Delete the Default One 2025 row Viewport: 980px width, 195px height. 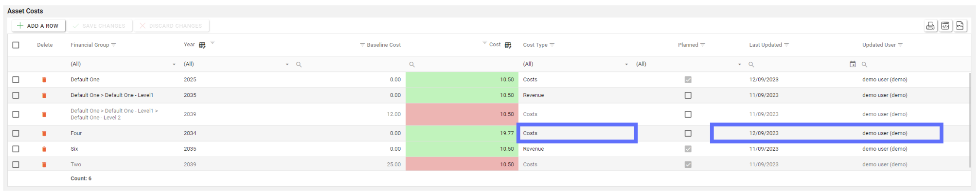tap(44, 80)
